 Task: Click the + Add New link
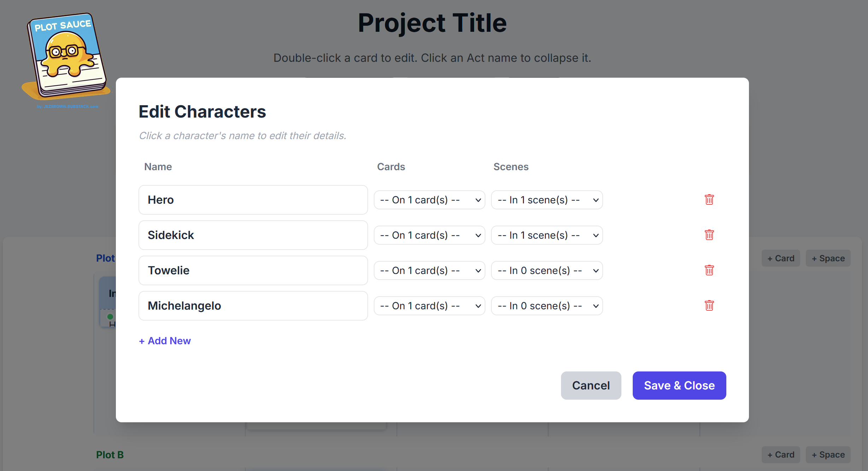[165, 341]
